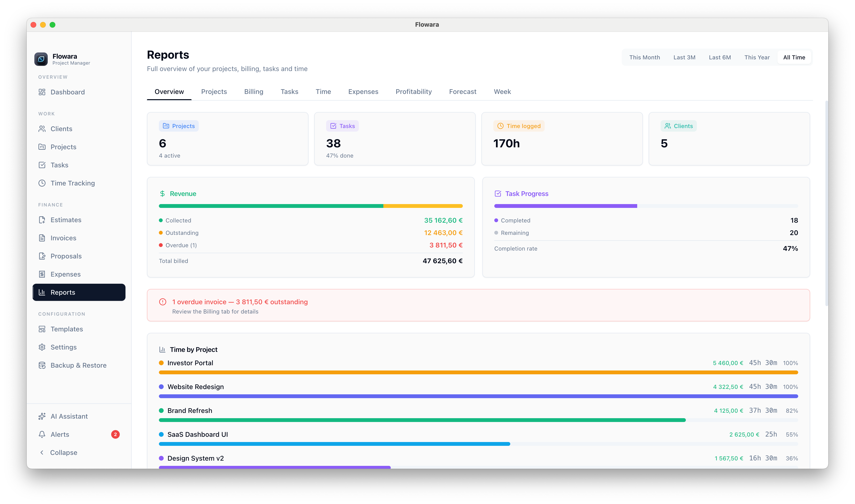Select the This Year time range

click(x=757, y=57)
